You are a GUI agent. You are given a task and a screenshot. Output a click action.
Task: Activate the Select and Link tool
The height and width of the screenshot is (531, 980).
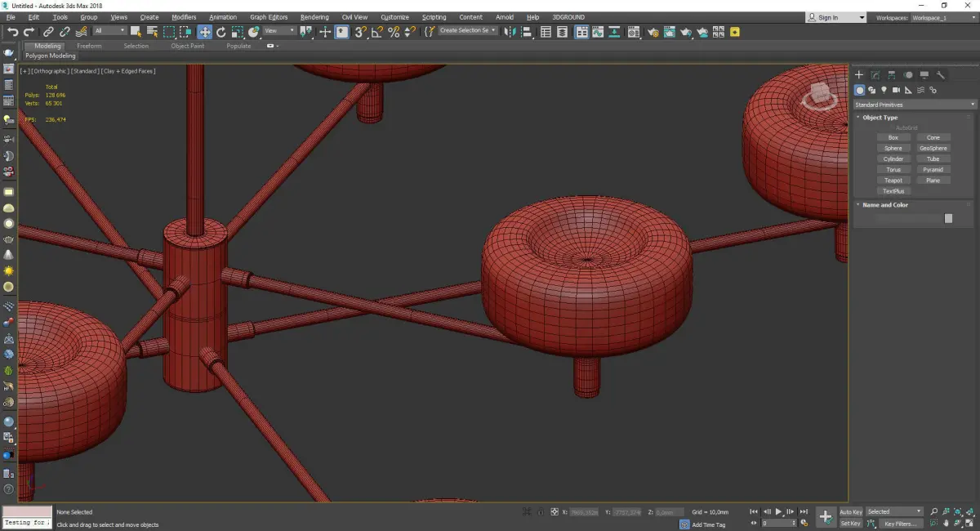pos(49,32)
